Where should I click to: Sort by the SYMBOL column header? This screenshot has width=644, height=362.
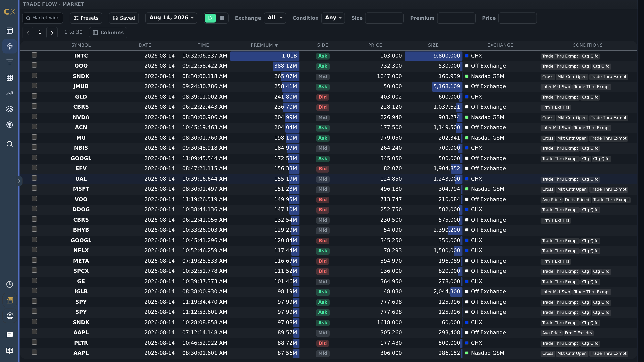[x=81, y=45]
